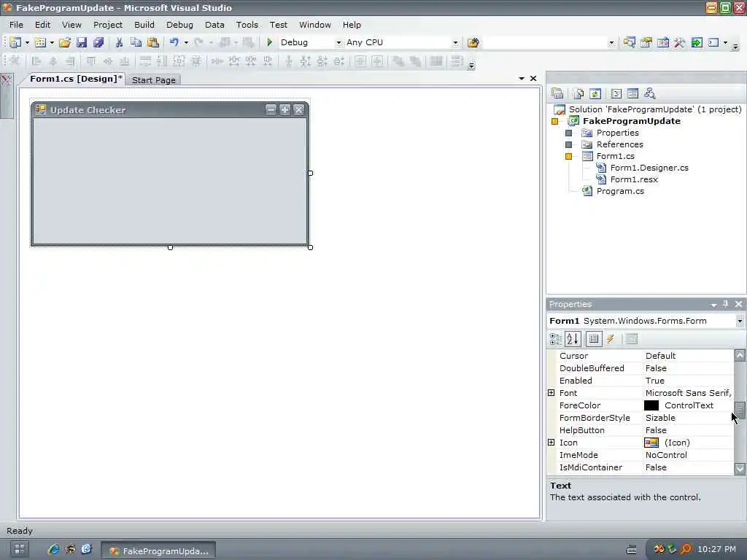The width and height of the screenshot is (747, 560).
Task: Open the Any CPU platform dropdown
Action: point(455,42)
